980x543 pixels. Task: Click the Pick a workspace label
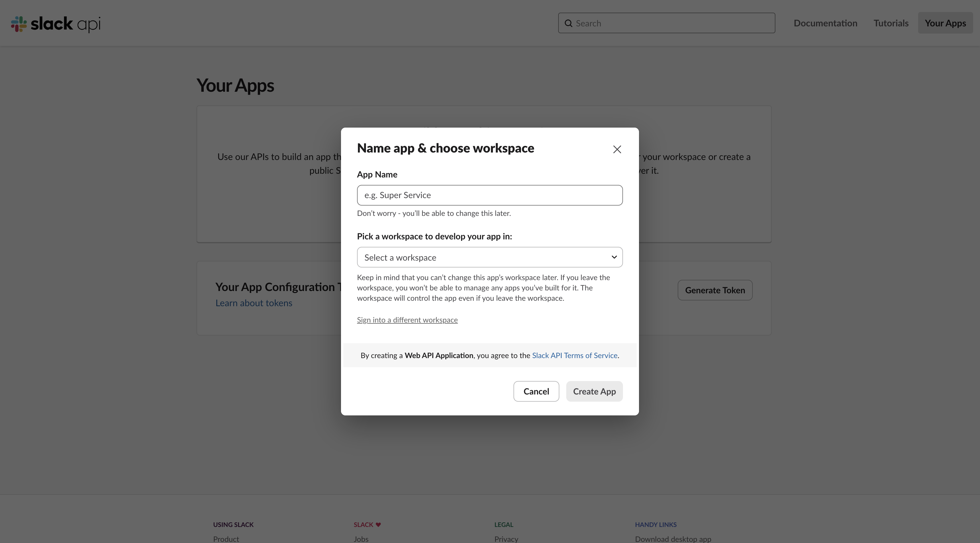[434, 237]
